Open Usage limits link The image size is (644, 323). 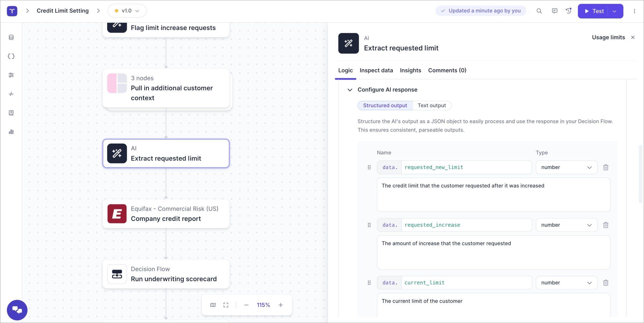[608, 38]
